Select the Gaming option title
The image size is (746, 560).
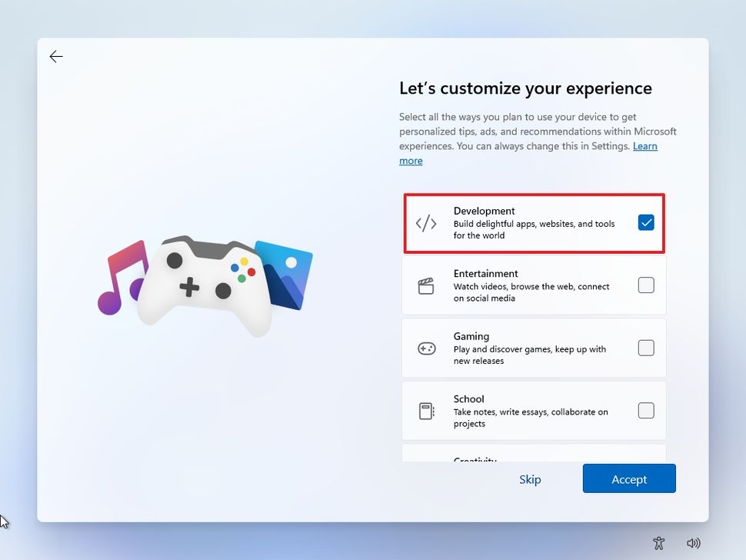(x=471, y=336)
